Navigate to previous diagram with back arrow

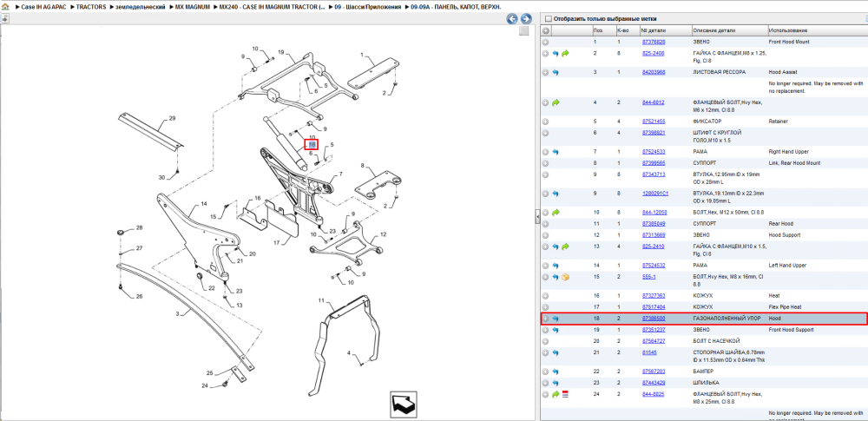pos(513,19)
